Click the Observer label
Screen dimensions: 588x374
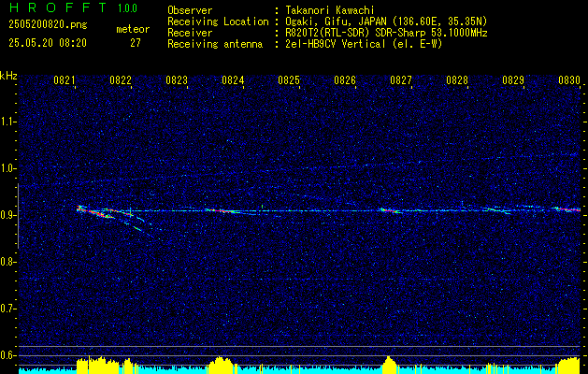click(x=190, y=10)
